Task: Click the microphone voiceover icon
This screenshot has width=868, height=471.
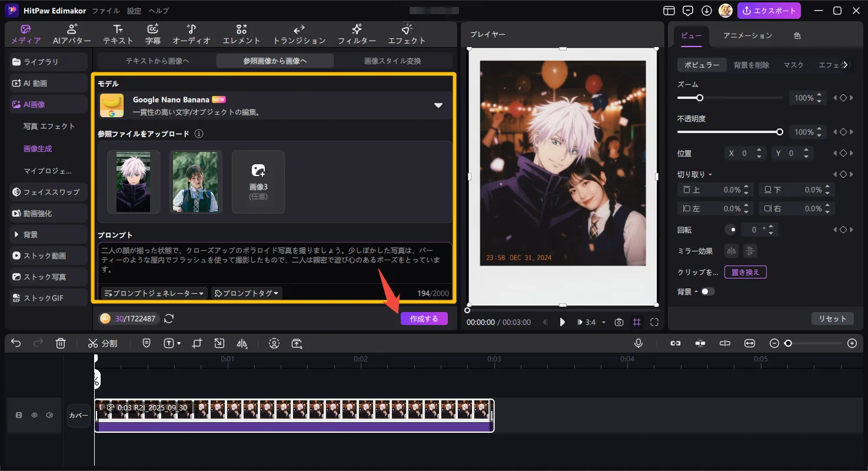Action: point(638,343)
